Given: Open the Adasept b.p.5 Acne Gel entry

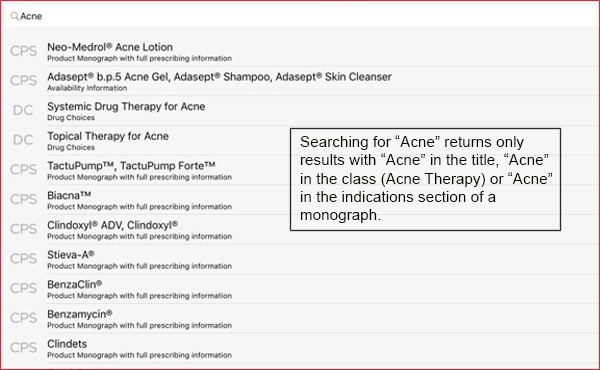Looking at the screenshot, I should (302, 81).
